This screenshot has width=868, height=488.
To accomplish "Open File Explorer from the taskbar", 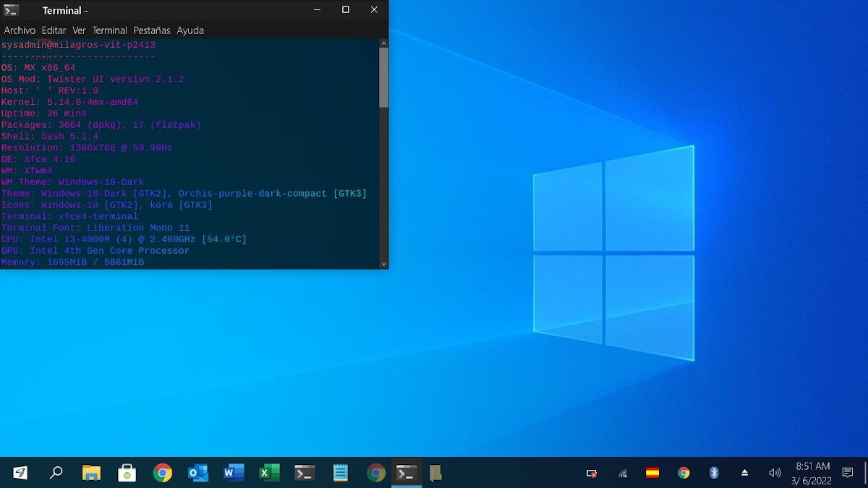I will click(x=91, y=473).
